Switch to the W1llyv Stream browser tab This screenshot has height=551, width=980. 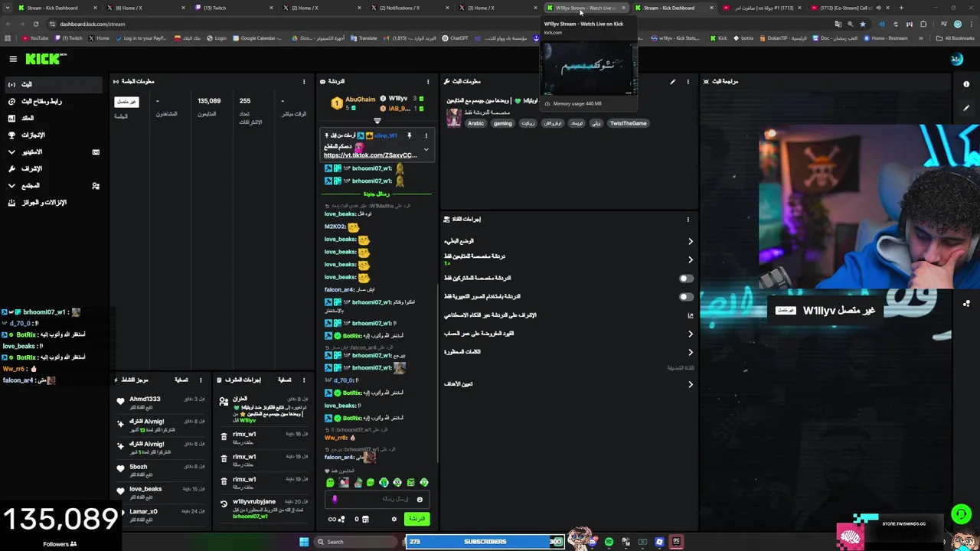click(586, 8)
